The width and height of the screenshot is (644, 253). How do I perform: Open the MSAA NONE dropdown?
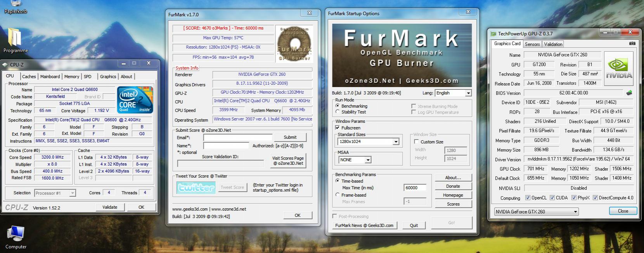(x=355, y=159)
